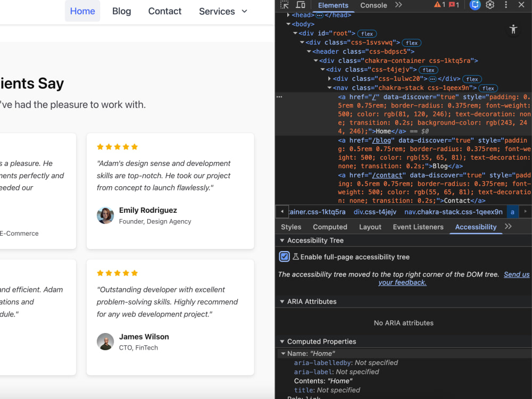This screenshot has width=532, height=399.
Task: Show more DevTools tabs chevron
Action: (x=398, y=5)
